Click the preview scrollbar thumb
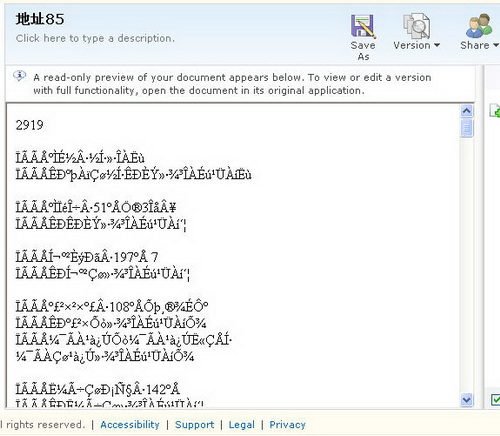This screenshot has width=500, height=436. click(467, 128)
